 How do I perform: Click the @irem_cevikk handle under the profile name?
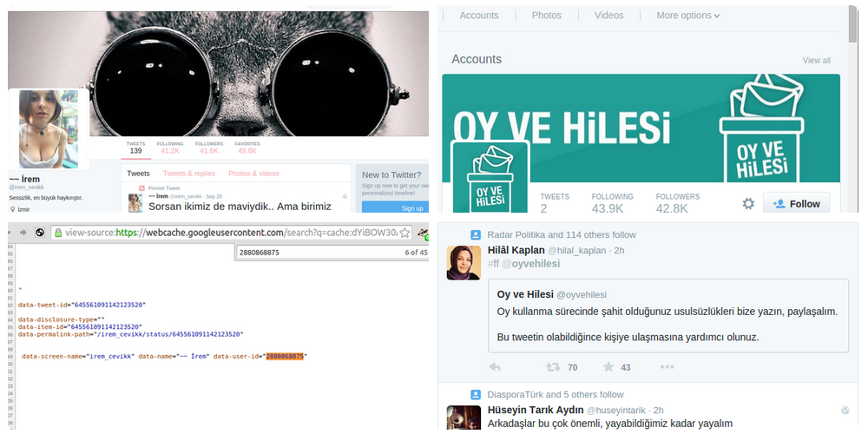tap(27, 187)
